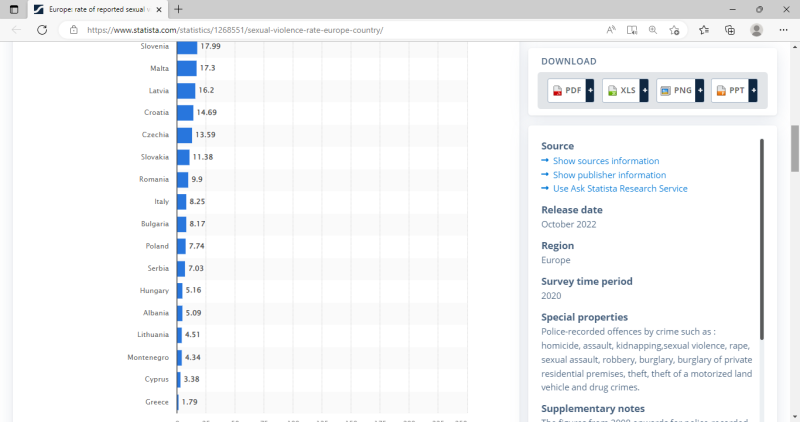This screenshot has height=422, width=800.
Task: Click the zoom magnifier icon in address bar
Action: click(653, 30)
